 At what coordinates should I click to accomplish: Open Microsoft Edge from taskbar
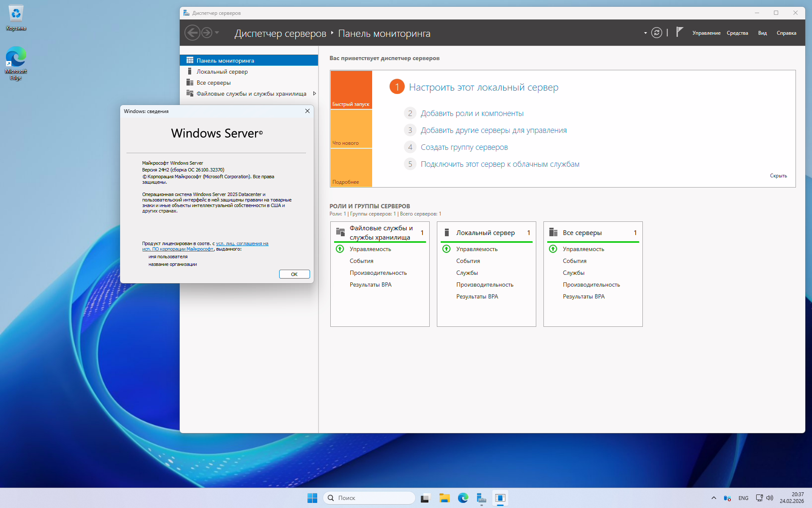point(463,498)
